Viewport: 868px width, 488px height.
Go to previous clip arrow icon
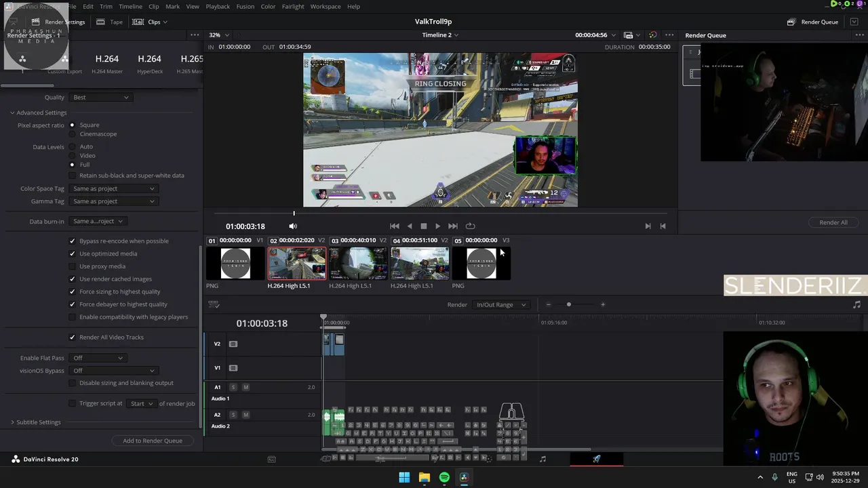click(663, 226)
